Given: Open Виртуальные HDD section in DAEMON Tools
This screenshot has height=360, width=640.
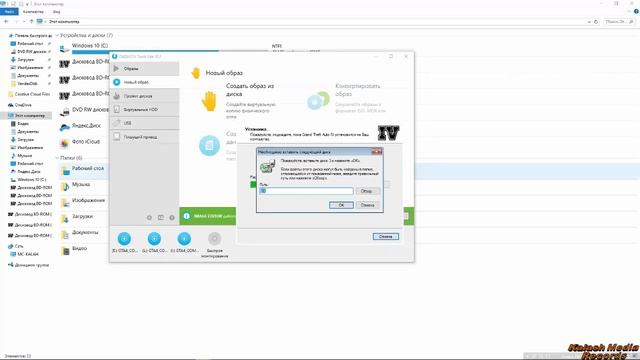Looking at the screenshot, I should point(144,109).
